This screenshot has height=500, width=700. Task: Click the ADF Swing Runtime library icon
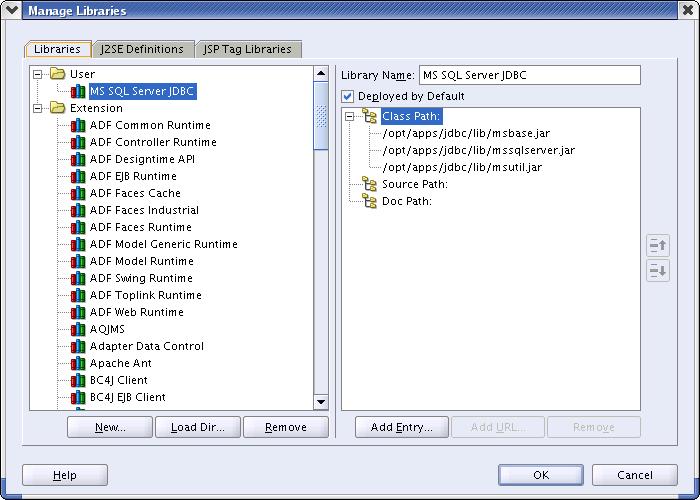[78, 278]
